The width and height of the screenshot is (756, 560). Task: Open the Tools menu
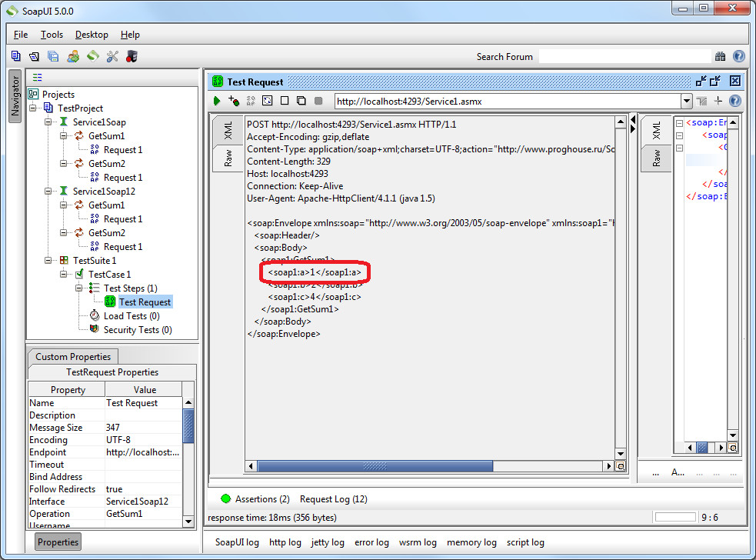[x=52, y=35]
